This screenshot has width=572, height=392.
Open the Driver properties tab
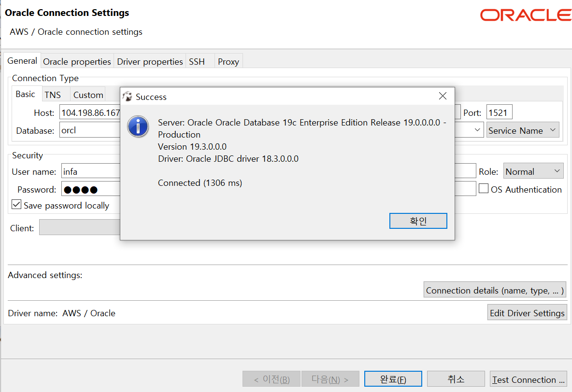(150, 62)
